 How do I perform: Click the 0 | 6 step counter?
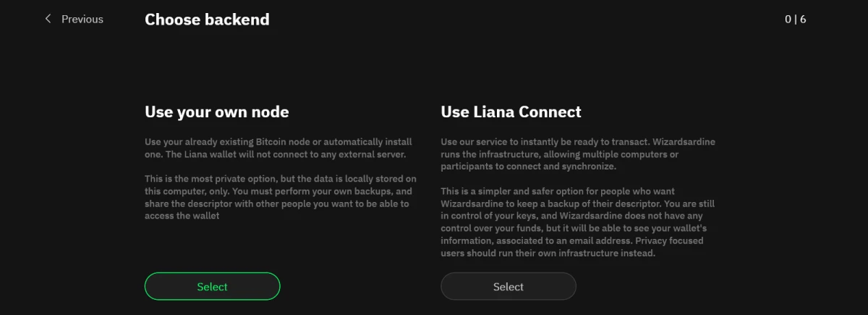click(795, 19)
